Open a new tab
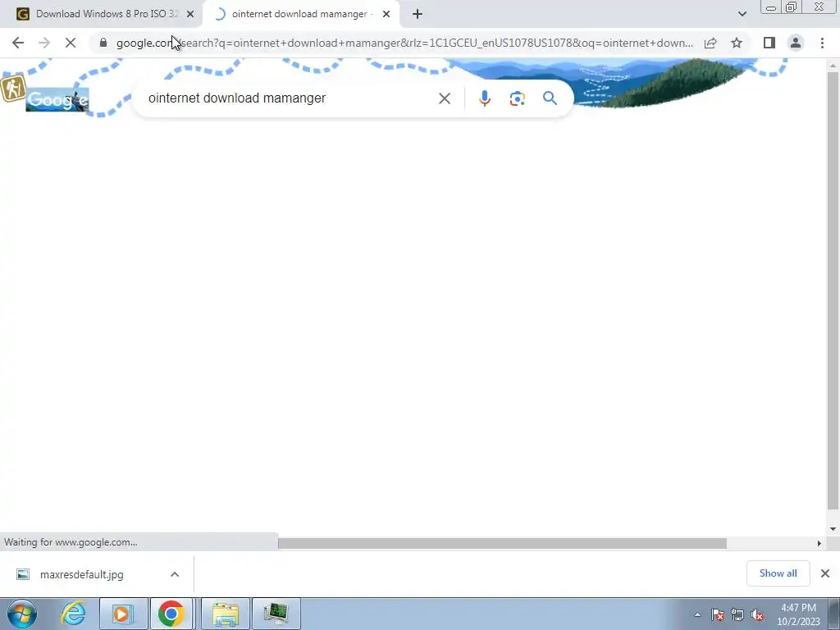 pyautogui.click(x=418, y=14)
